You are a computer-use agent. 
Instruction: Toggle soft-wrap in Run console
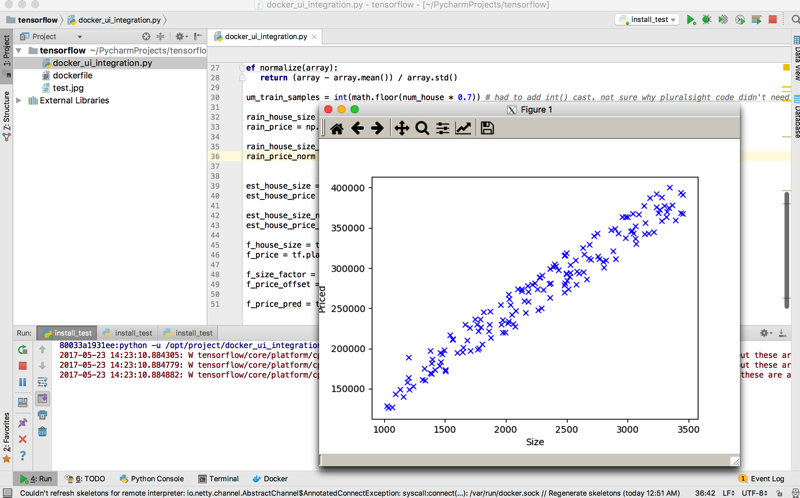(x=42, y=382)
